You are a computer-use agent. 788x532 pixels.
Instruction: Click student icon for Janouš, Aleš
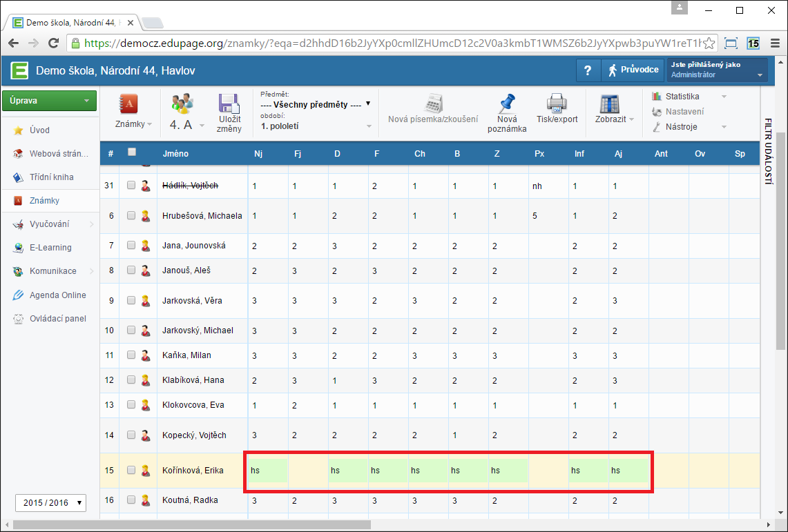pos(146,270)
